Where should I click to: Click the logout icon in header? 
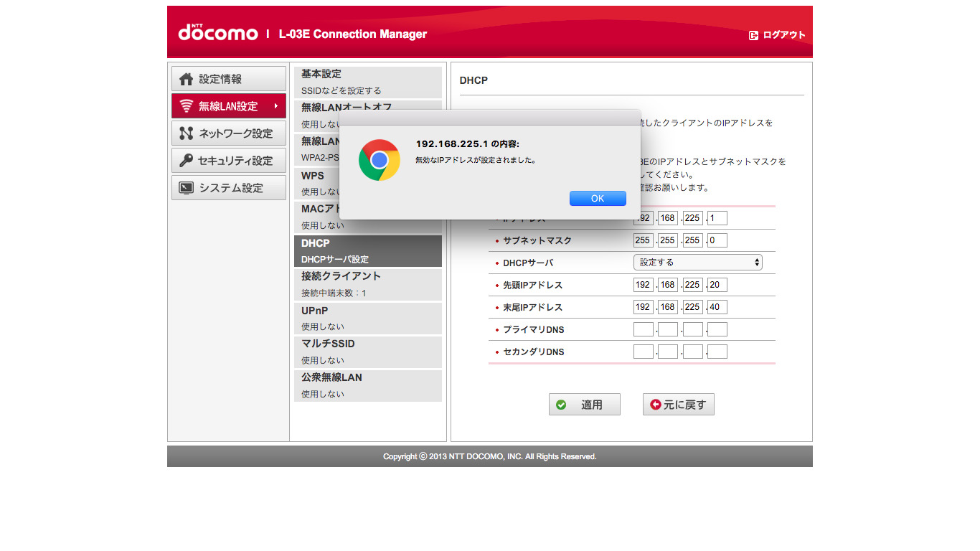pyautogui.click(x=753, y=35)
